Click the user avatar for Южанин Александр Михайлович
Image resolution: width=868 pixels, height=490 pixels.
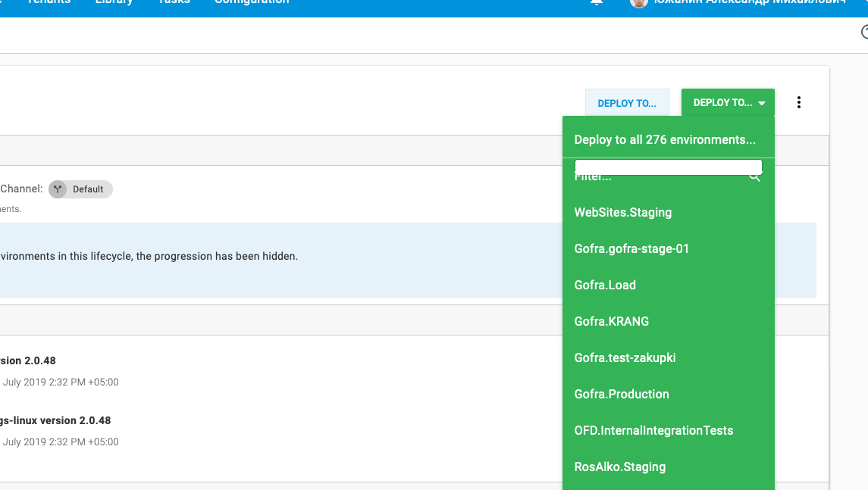(x=637, y=4)
